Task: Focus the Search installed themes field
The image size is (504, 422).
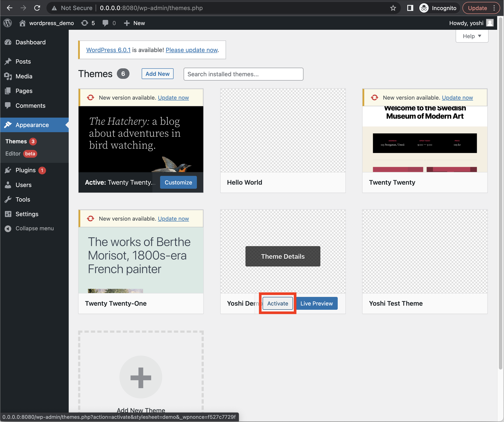Action: pyautogui.click(x=243, y=74)
